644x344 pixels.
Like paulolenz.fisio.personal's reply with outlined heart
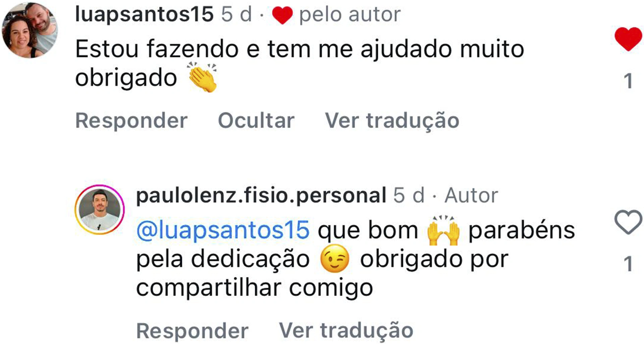tap(628, 222)
